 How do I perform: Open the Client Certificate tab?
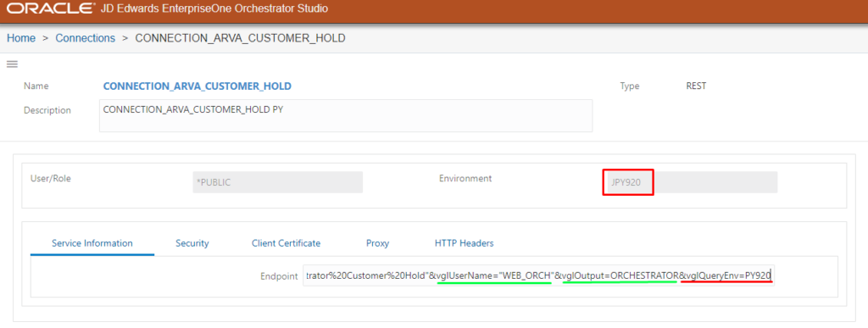[x=287, y=243]
